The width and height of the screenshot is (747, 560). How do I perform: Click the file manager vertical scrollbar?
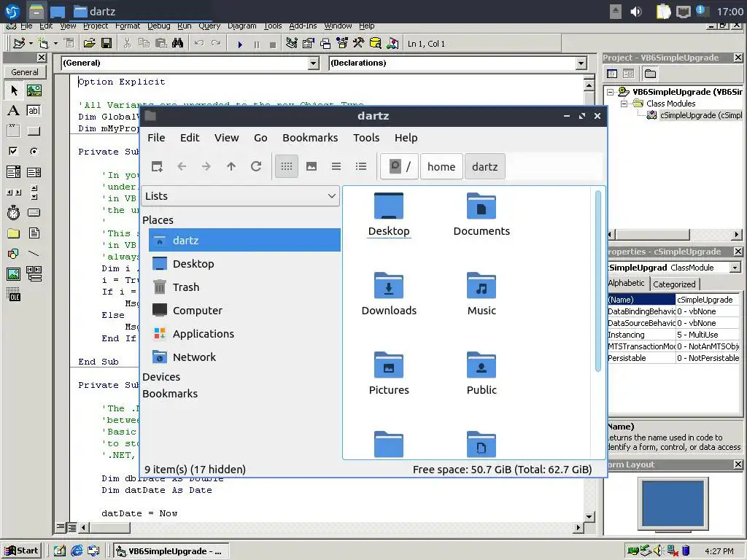click(598, 281)
